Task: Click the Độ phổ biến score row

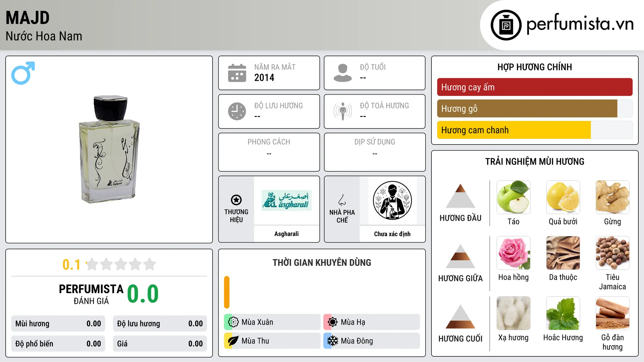Action: tap(58, 344)
